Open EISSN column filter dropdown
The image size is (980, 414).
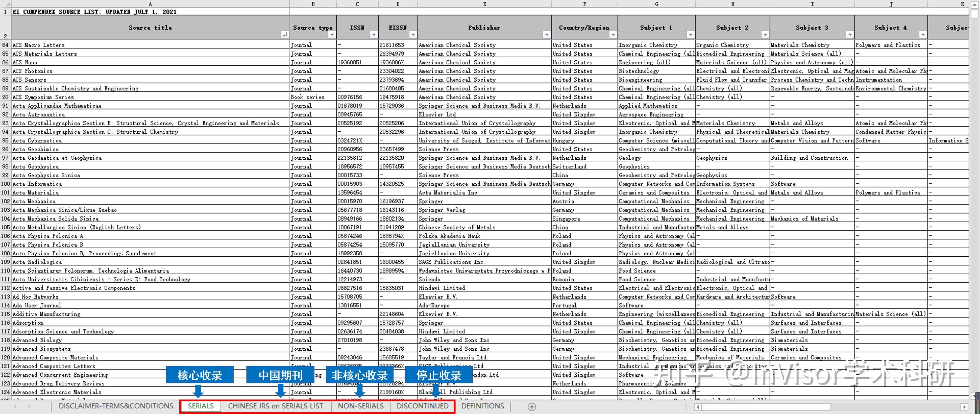coord(413,35)
